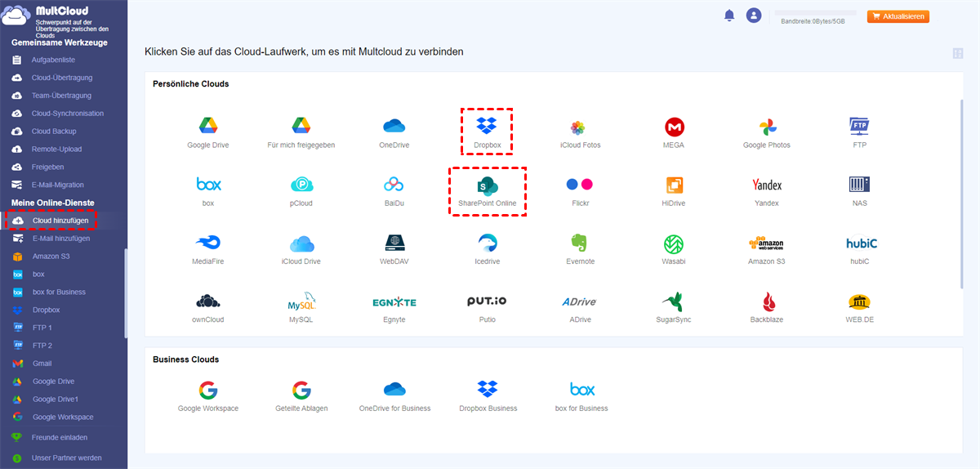Pick the Putio cloud icon
Screen dimensions: 980x469
coord(488,301)
